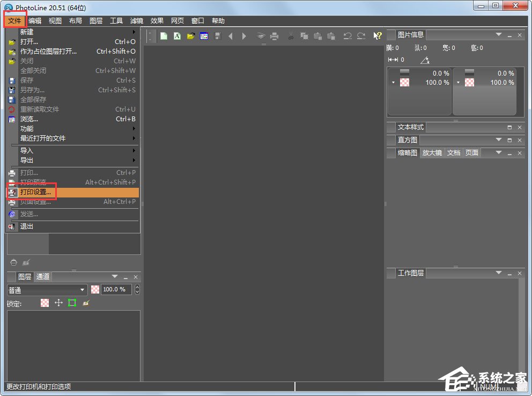Open the 滤镜 menu

[137, 21]
